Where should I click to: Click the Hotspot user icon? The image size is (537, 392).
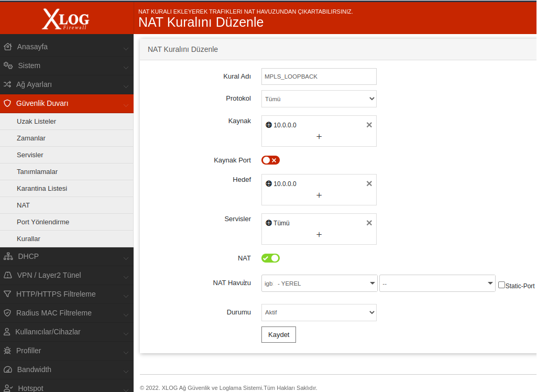click(8, 388)
